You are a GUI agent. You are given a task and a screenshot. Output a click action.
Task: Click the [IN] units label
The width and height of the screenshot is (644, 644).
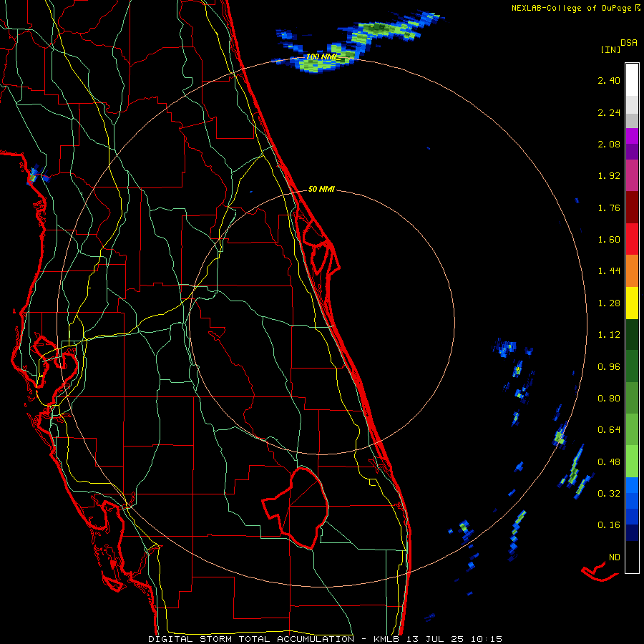pyautogui.click(x=610, y=49)
